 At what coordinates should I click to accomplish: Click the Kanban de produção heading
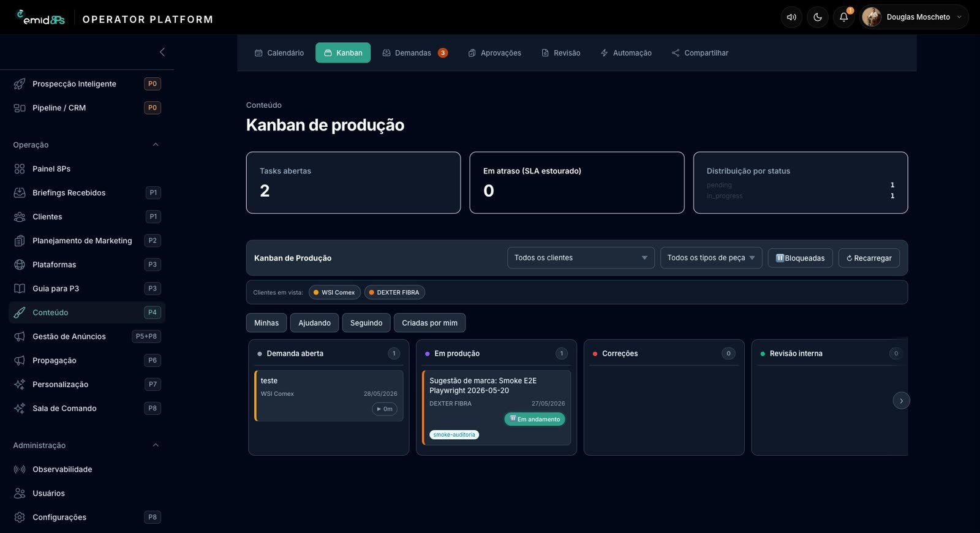click(x=325, y=125)
